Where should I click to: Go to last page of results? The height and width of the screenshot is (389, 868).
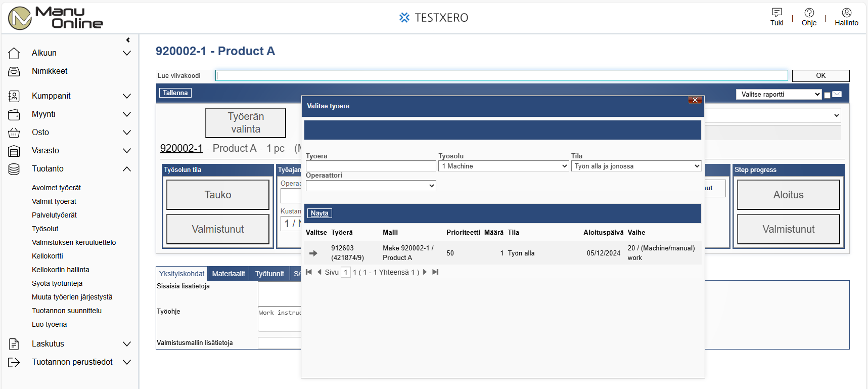[x=435, y=272]
